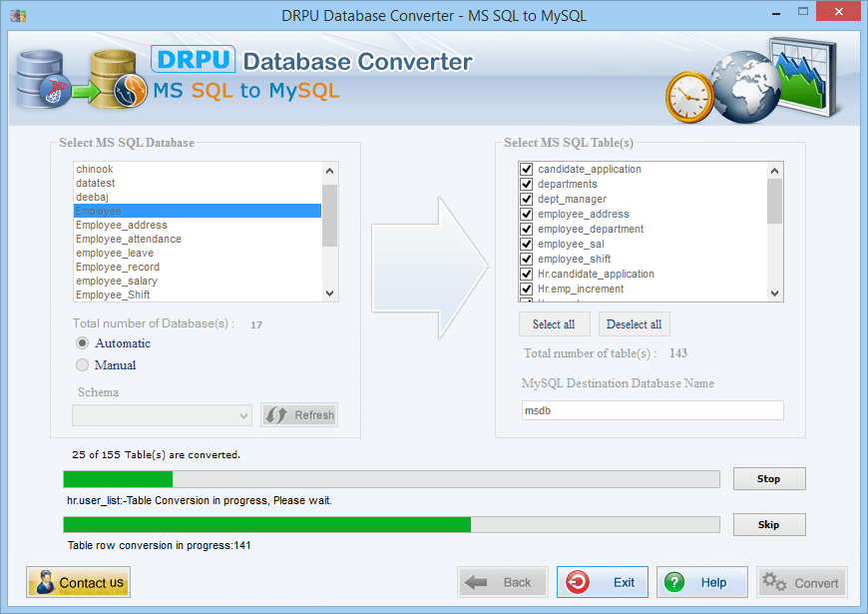Click the Exit button label
868x614 pixels.
[624, 582]
